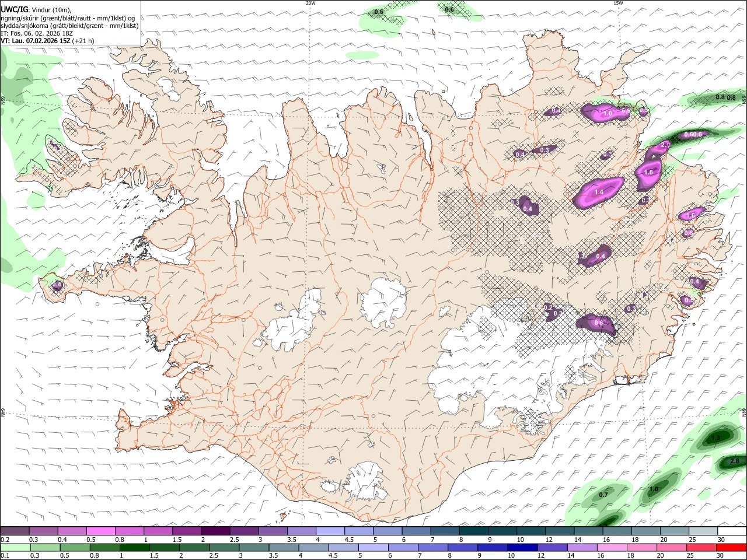Click the Mýrdalsjökull glacier near the south coast
747x560 pixels.
[x=365, y=481]
